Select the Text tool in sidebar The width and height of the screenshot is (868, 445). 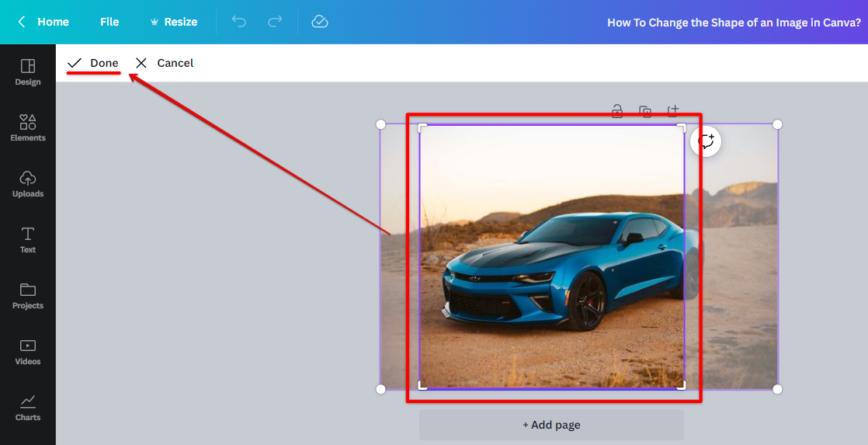28,240
